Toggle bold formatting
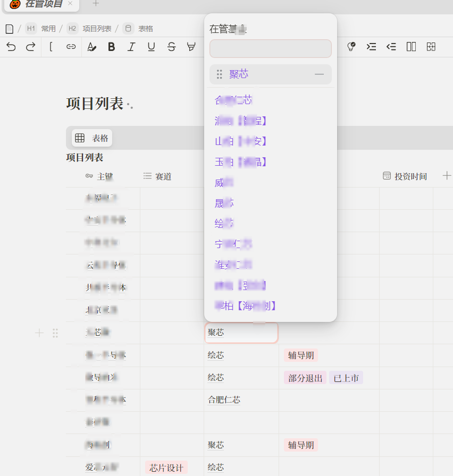This screenshot has height=476, width=453. pos(111,47)
